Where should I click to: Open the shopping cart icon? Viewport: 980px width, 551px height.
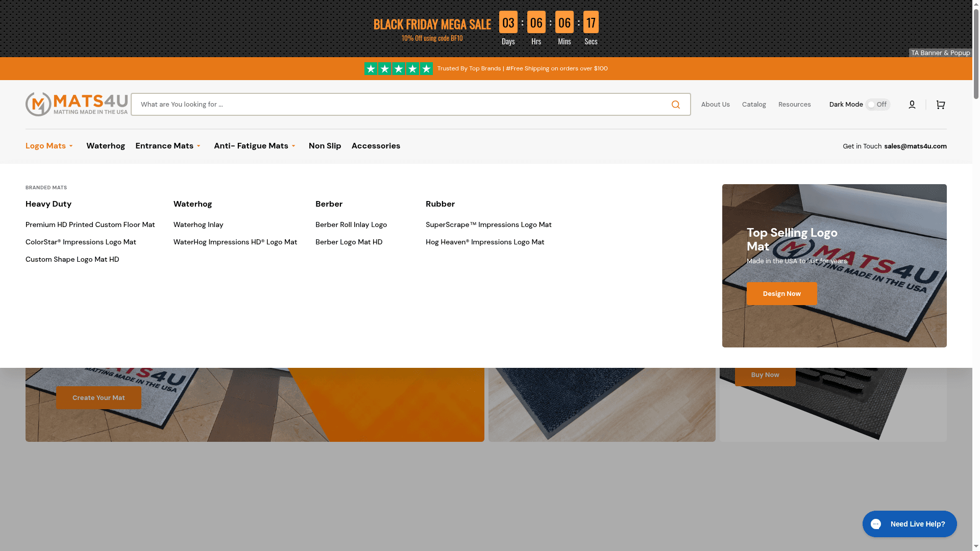click(x=940, y=104)
